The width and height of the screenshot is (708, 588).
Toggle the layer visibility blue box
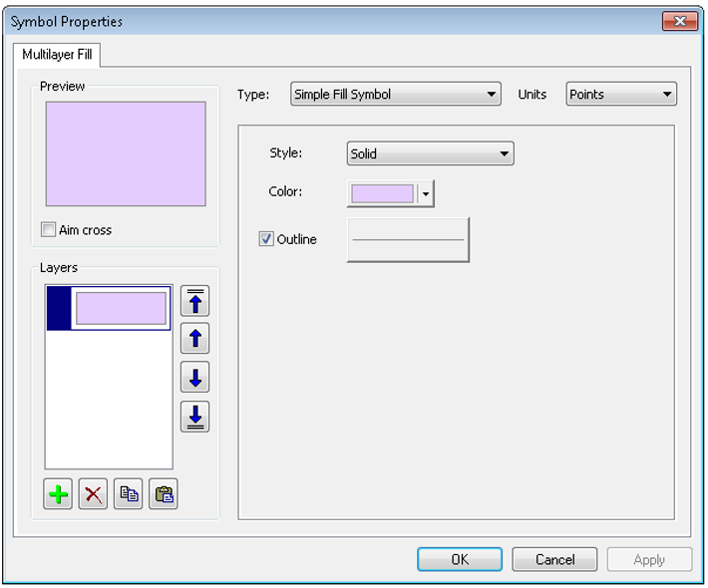click(x=59, y=308)
